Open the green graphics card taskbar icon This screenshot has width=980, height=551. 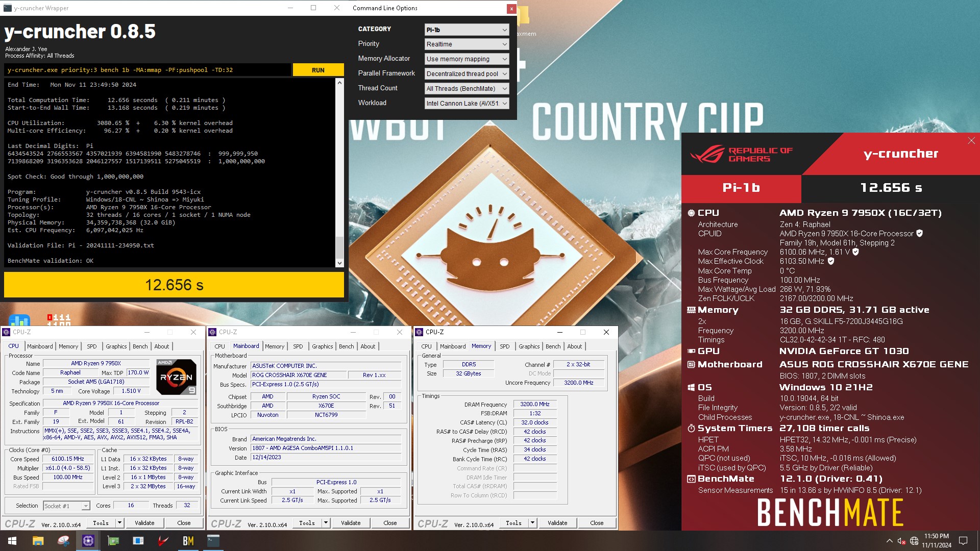click(113, 541)
